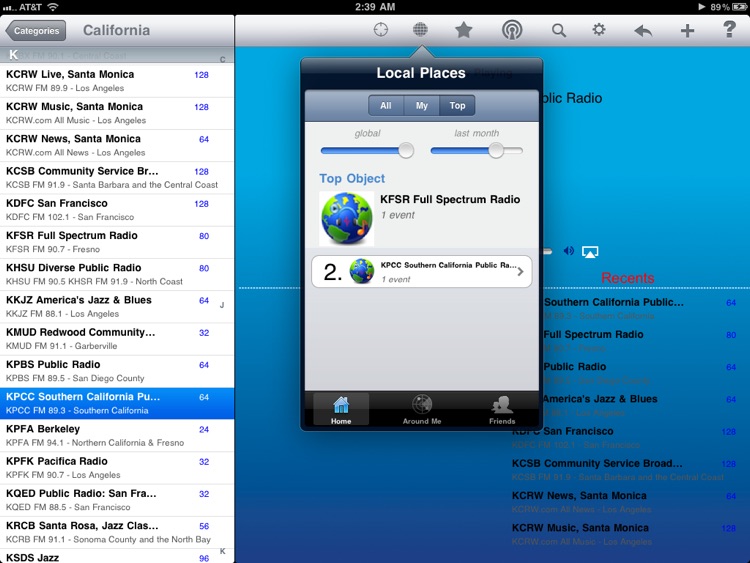Screen dimensions: 750x563
Task: Open search with the magnifier icon
Action: pyautogui.click(x=559, y=30)
